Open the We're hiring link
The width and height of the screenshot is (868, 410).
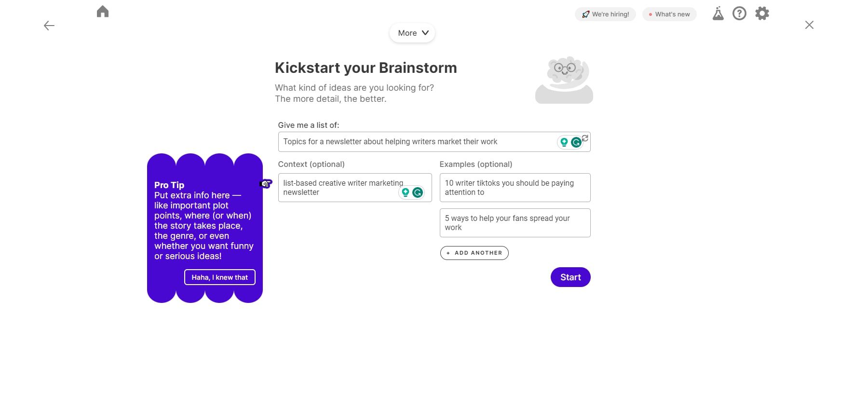605,14
